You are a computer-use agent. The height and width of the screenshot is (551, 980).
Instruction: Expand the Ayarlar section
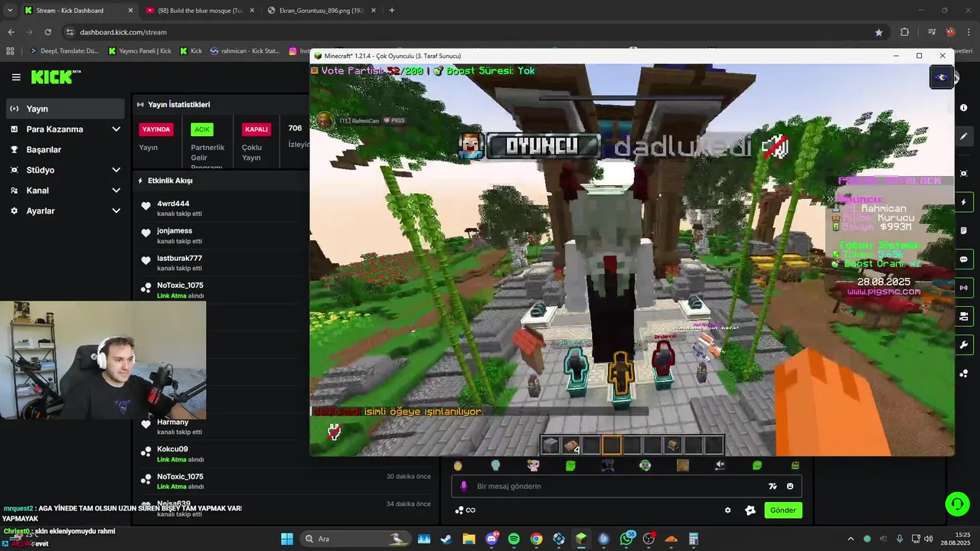(65, 210)
